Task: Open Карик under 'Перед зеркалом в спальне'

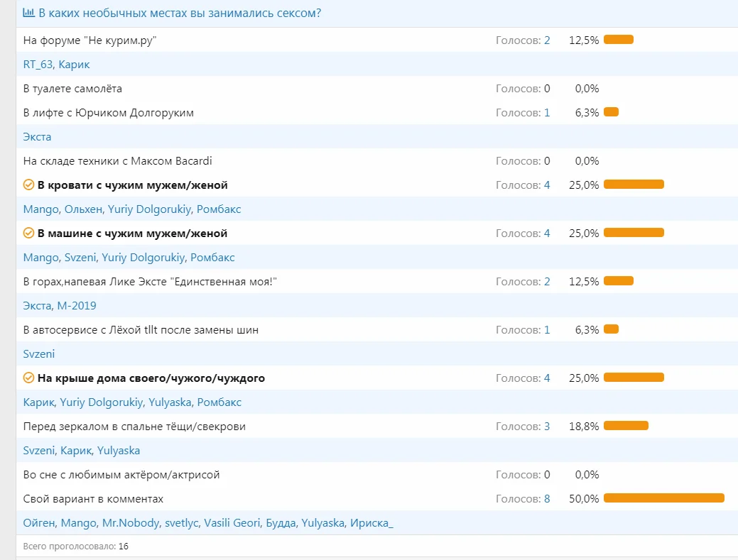Action: coord(76,451)
